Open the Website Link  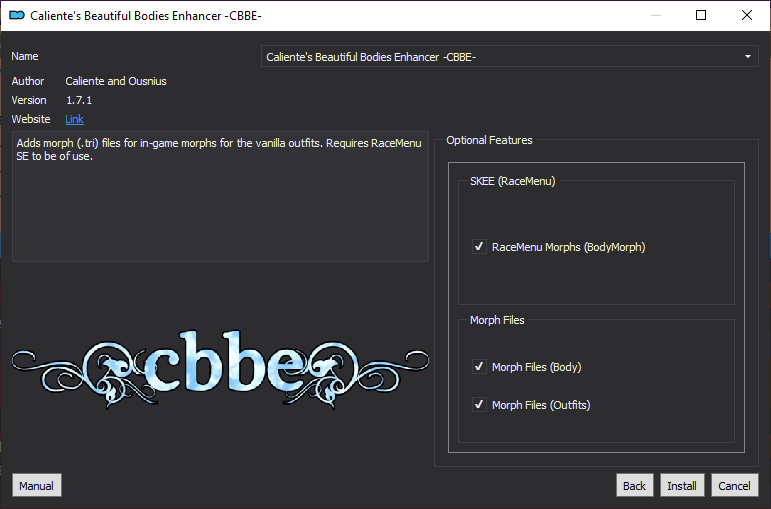coord(74,119)
